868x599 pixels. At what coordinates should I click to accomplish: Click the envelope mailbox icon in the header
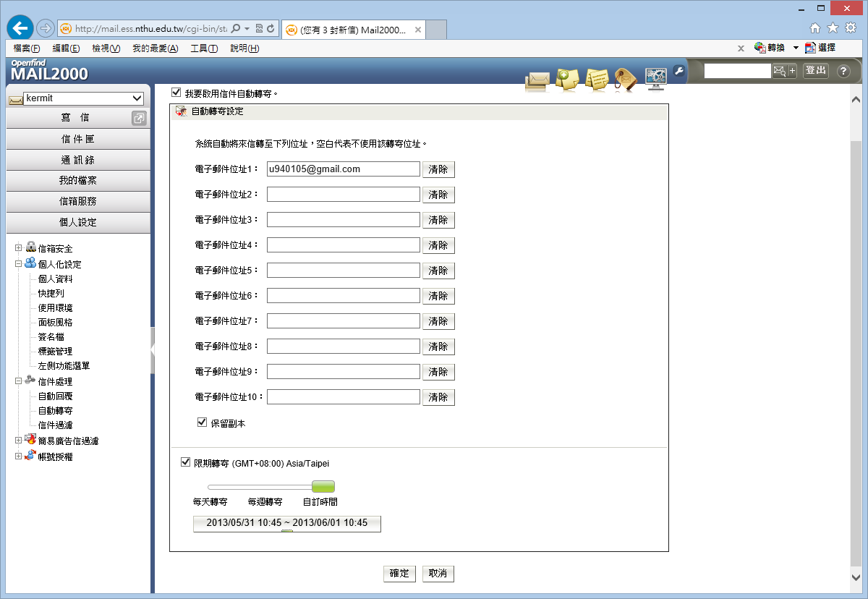[536, 79]
